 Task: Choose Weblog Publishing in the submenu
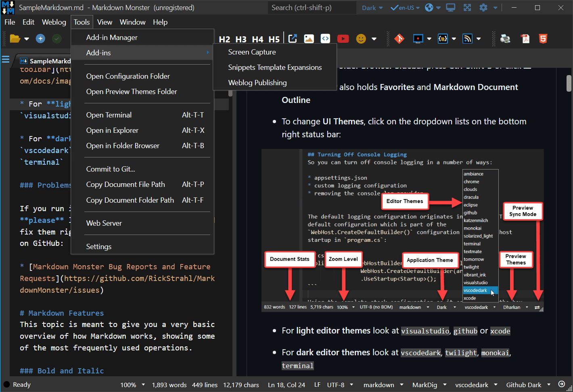pos(275,83)
